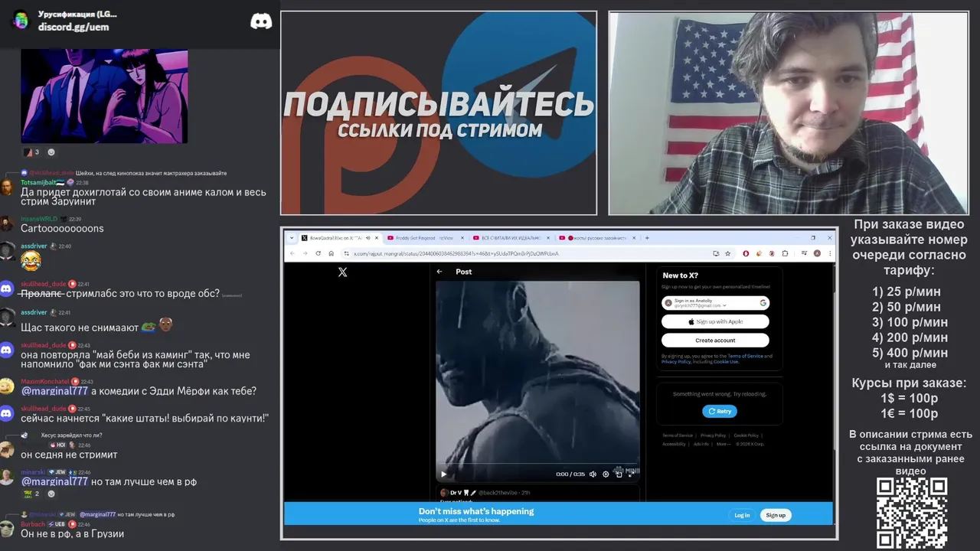Open site information icon in address bar
The height and width of the screenshot is (551, 980).
click(x=347, y=253)
